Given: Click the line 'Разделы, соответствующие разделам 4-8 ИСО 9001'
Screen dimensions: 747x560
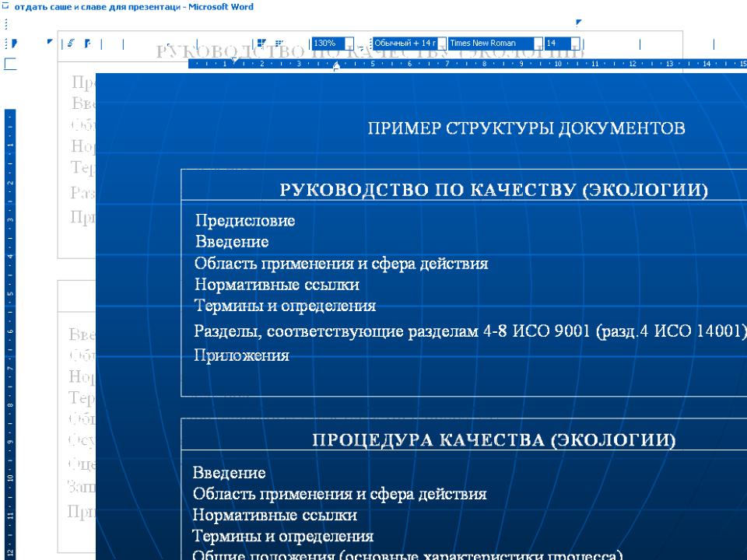Looking at the screenshot, I should tap(392, 331).
